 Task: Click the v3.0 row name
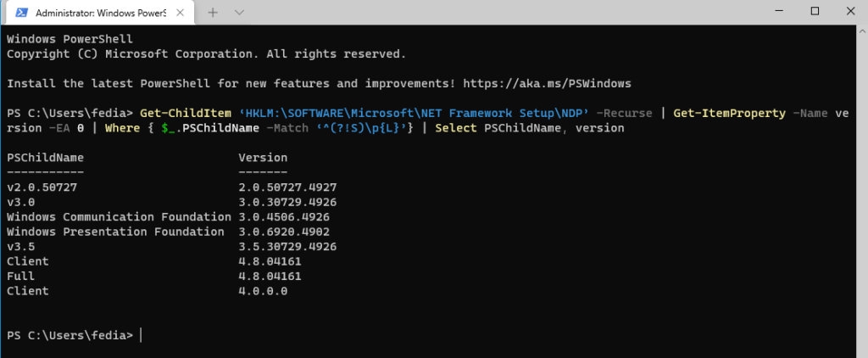20,202
